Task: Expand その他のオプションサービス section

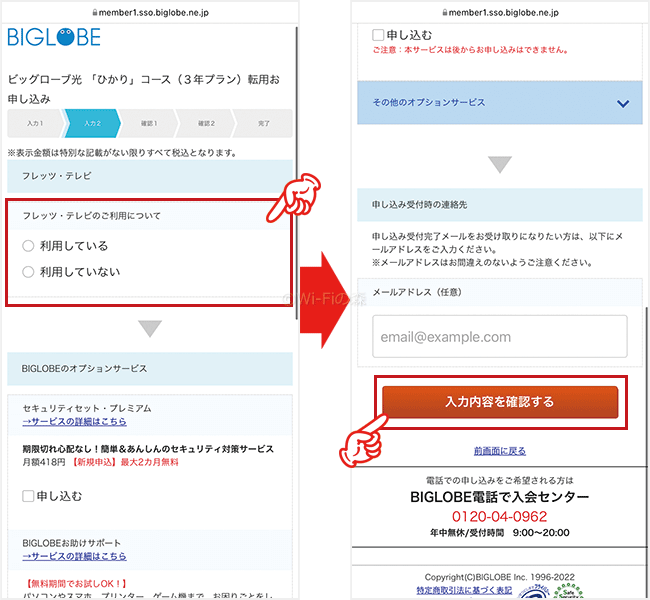Action: [500, 102]
